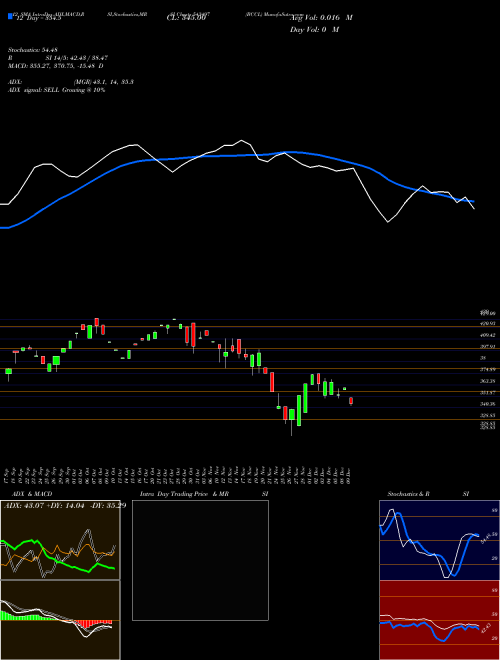Click the MACD: 355.27, 370.75 values line
This screenshot has height=660, width=500.
point(56,66)
